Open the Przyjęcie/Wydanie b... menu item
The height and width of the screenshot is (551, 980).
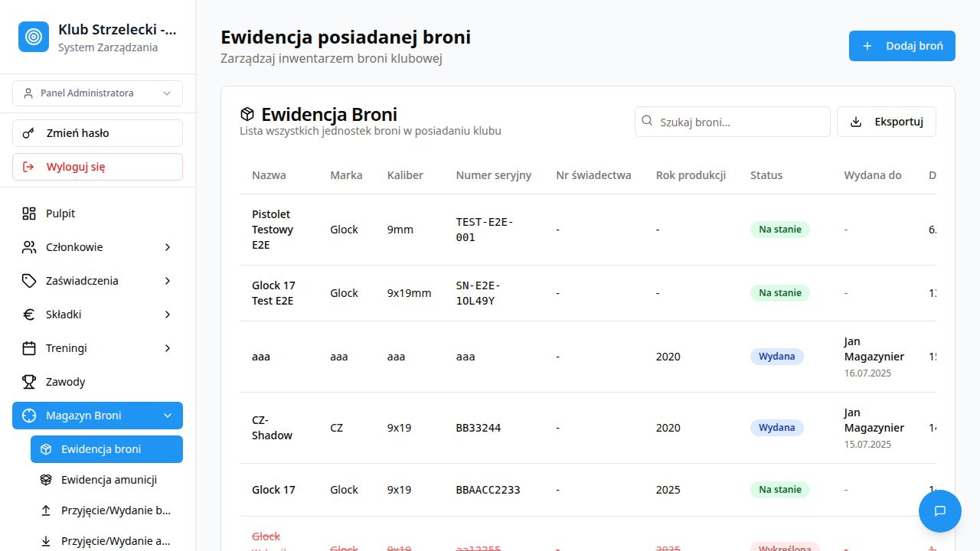[x=106, y=510]
